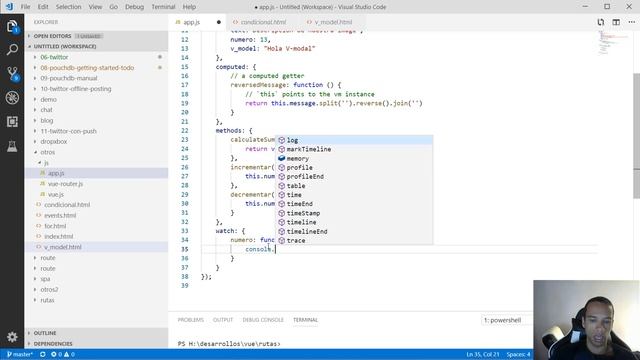Image resolution: width=640 pixels, height=360 pixels.
Task: Choose the memory suggestion in autocomplete
Action: 354,158
